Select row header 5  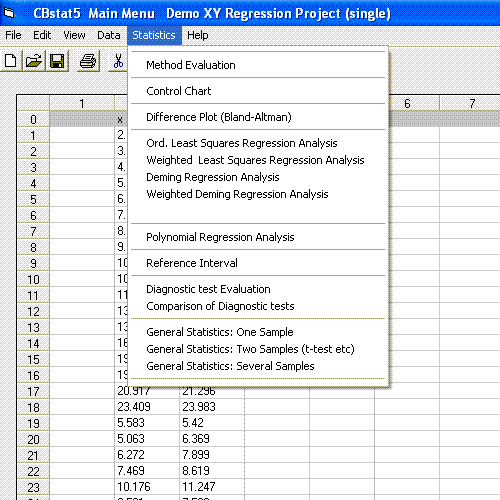pyautogui.click(x=33, y=199)
